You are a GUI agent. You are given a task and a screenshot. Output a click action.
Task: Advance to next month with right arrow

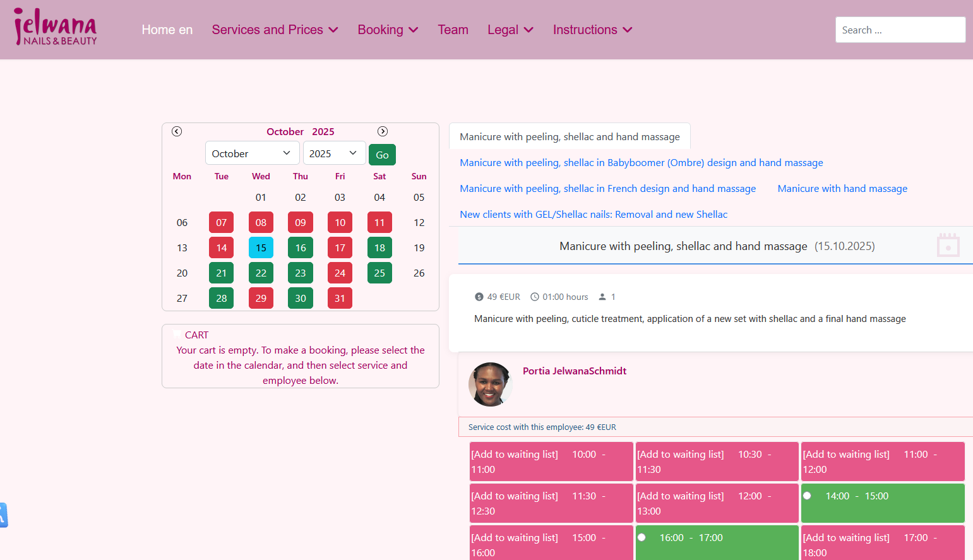(383, 131)
